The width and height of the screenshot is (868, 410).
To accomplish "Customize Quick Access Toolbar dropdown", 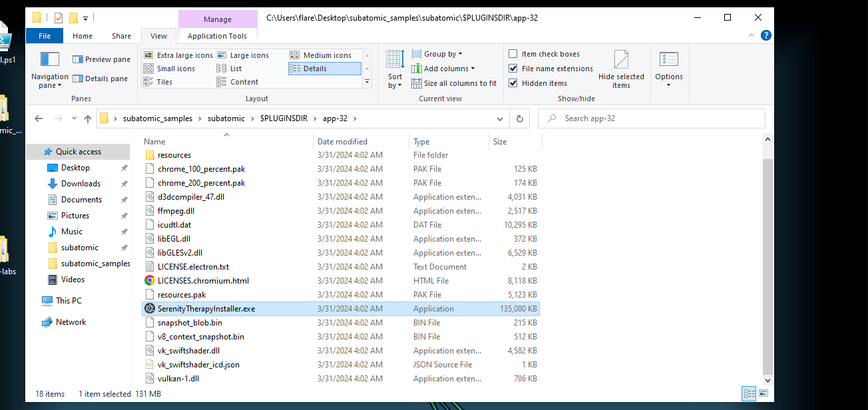I will [86, 18].
